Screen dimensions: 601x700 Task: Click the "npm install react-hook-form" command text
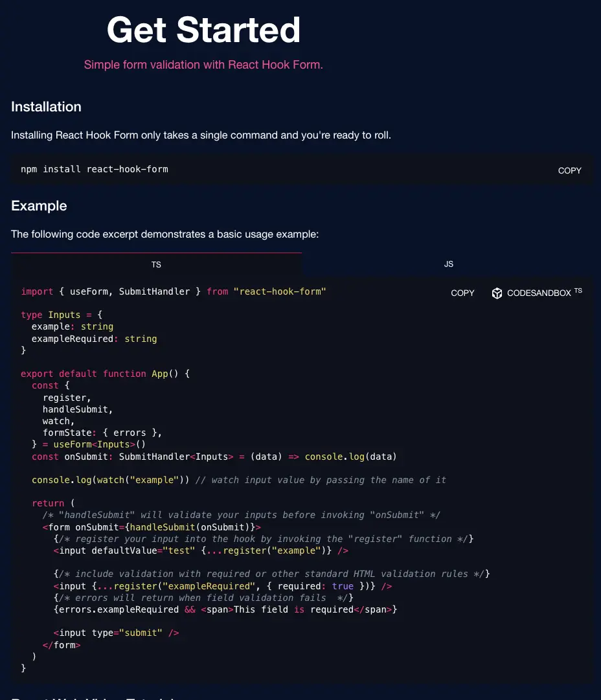[95, 170]
